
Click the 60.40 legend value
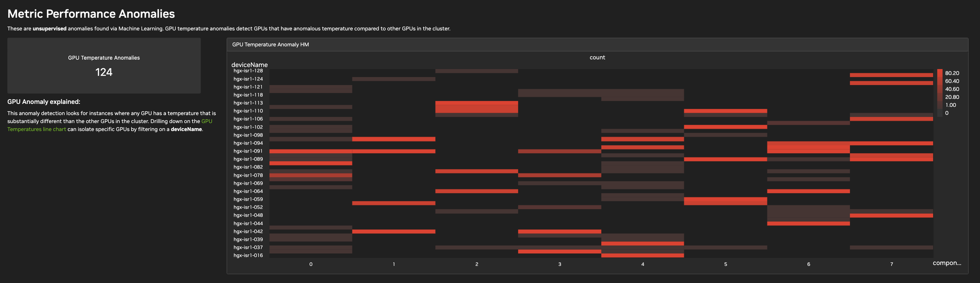pyautogui.click(x=952, y=81)
